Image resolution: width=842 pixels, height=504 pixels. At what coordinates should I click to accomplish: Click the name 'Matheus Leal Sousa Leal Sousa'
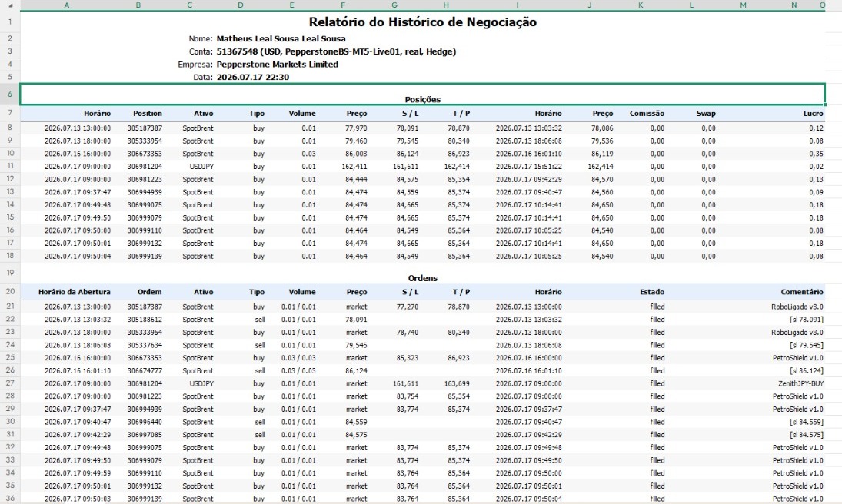coord(281,38)
